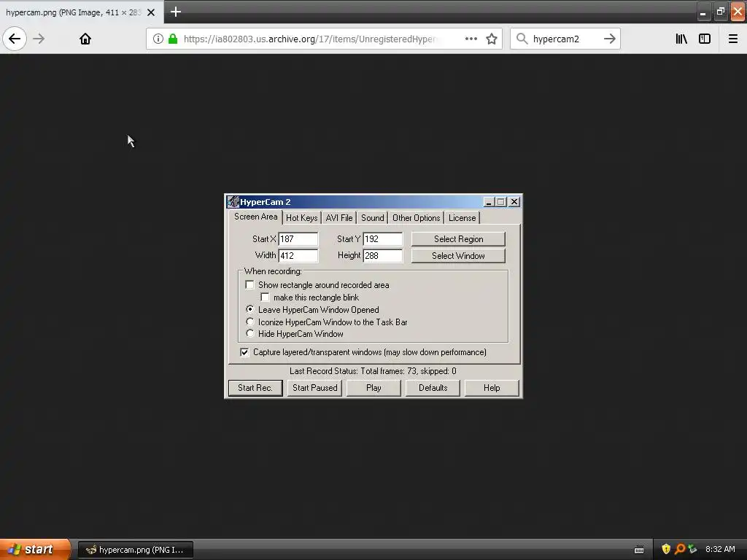The height and width of the screenshot is (560, 747).
Task: Go back with the browser back arrow
Action: [x=15, y=39]
